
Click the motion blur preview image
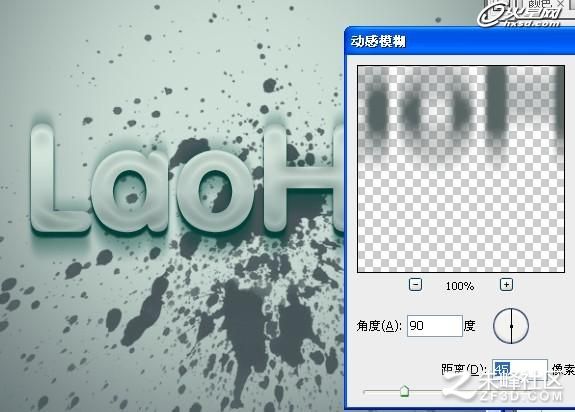pyautogui.click(x=461, y=169)
